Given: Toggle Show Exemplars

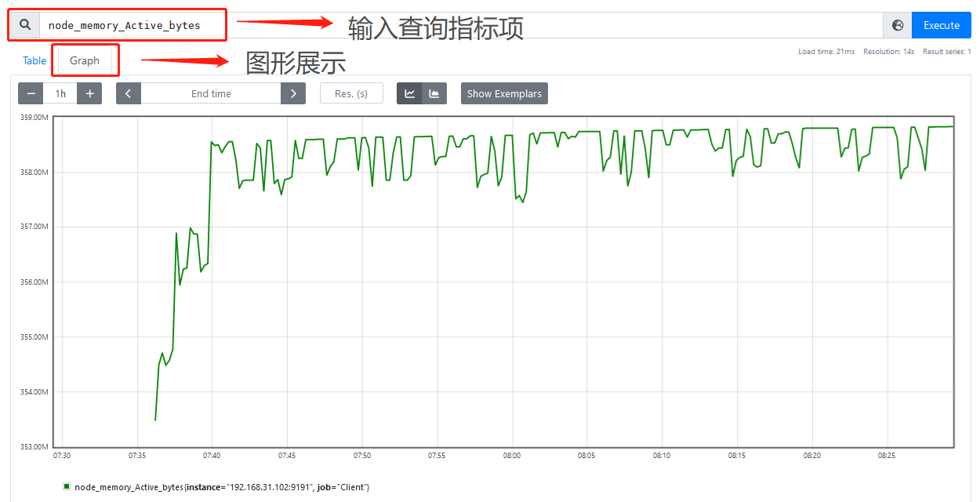Looking at the screenshot, I should 504,93.
